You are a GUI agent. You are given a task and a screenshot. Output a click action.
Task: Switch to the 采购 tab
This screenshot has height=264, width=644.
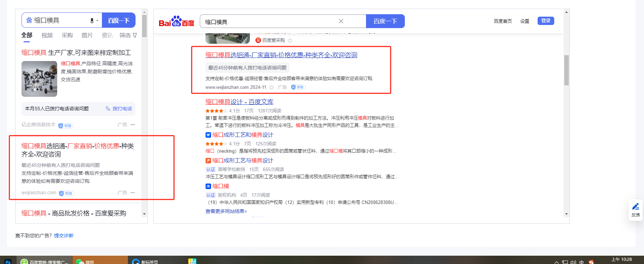67,35
